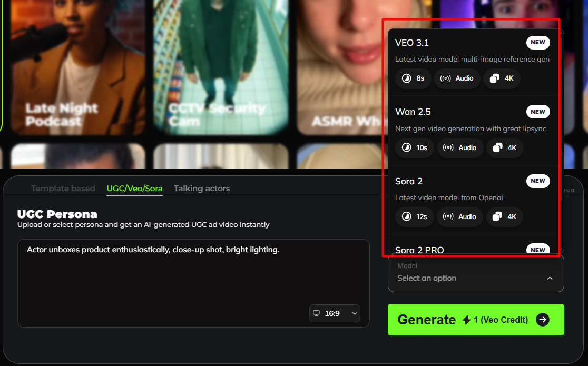Pick the Sora 2 PRO model

click(473, 245)
